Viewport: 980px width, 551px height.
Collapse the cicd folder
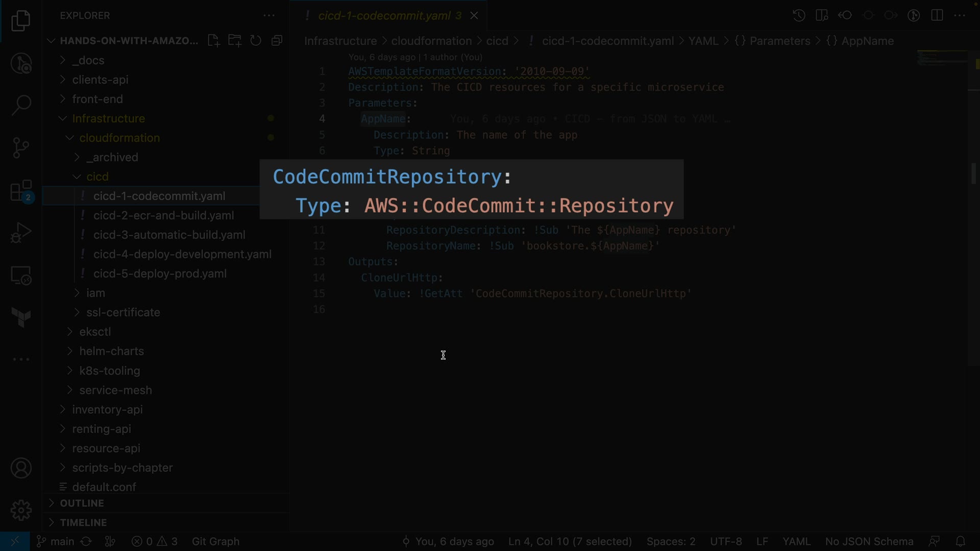click(x=97, y=177)
